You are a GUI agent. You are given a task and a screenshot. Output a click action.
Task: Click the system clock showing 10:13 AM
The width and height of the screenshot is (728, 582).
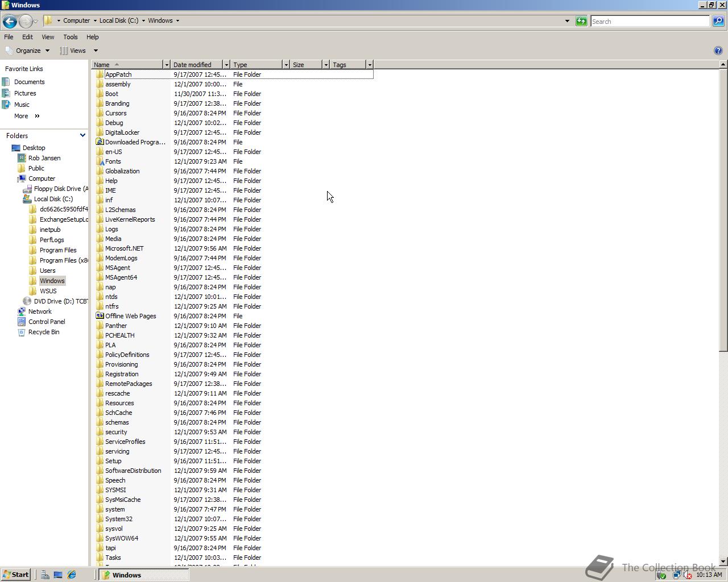tap(709, 575)
